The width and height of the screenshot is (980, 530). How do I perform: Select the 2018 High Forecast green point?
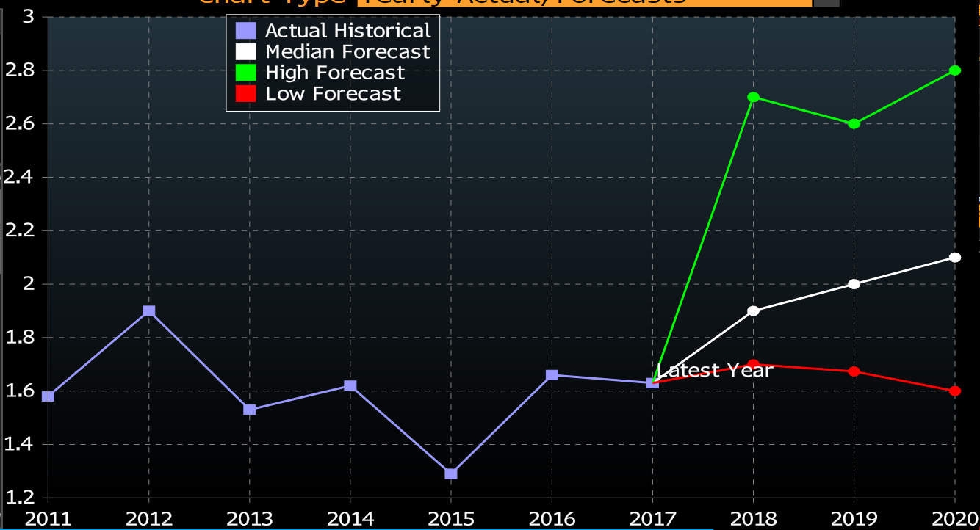753,97
